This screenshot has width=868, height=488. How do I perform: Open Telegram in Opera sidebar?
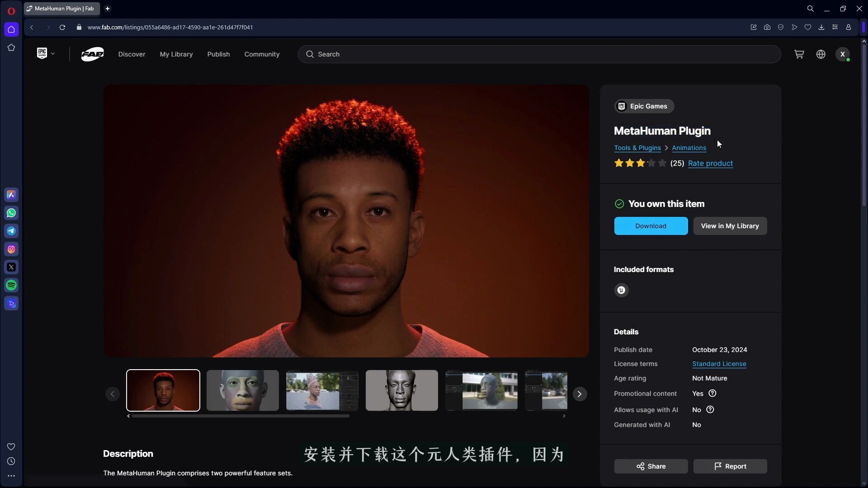tap(11, 231)
